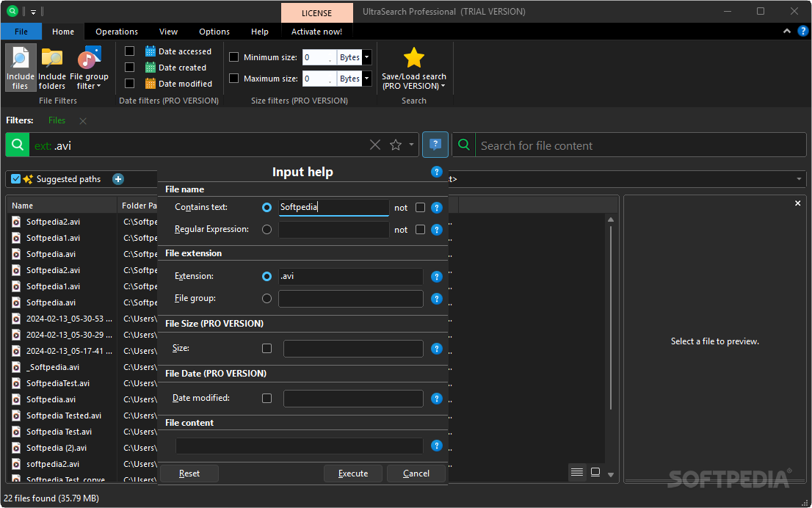Click the Execute button
Viewport: 812px width, 508px height.
point(353,473)
